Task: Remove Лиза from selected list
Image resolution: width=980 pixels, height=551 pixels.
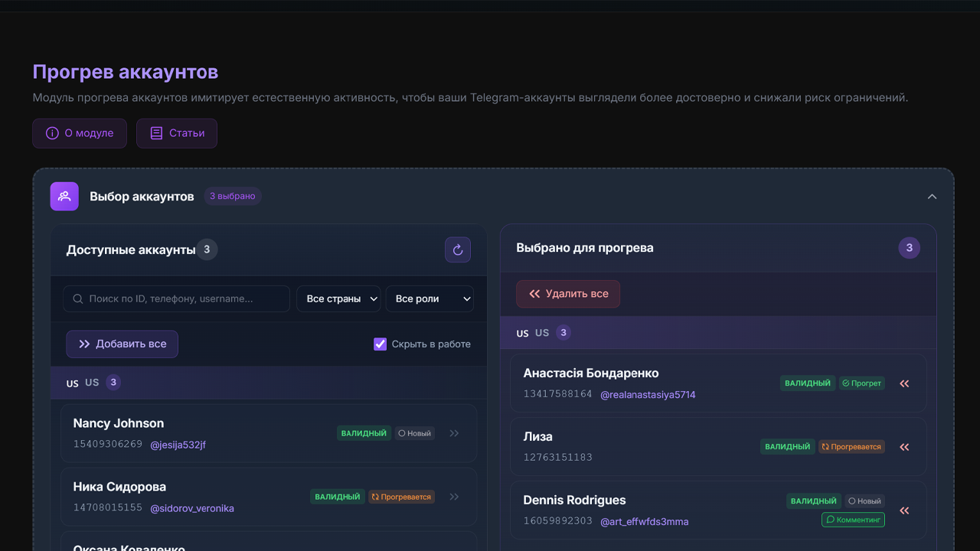Action: [904, 447]
